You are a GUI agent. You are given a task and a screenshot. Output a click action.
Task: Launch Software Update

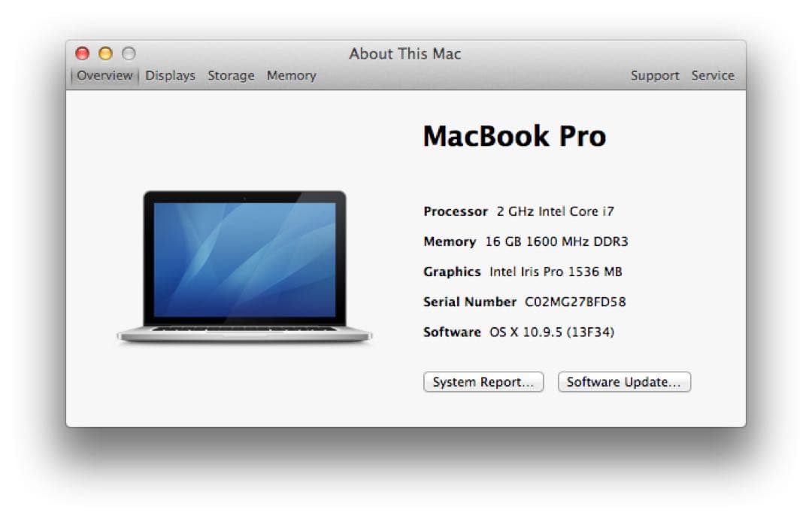pyautogui.click(x=624, y=382)
